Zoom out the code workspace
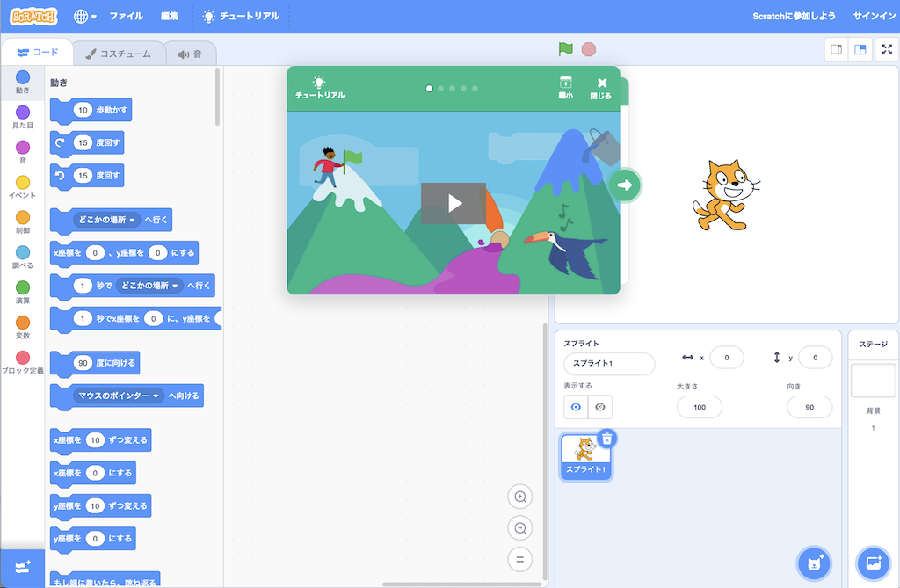This screenshot has width=900, height=588. pos(520,527)
